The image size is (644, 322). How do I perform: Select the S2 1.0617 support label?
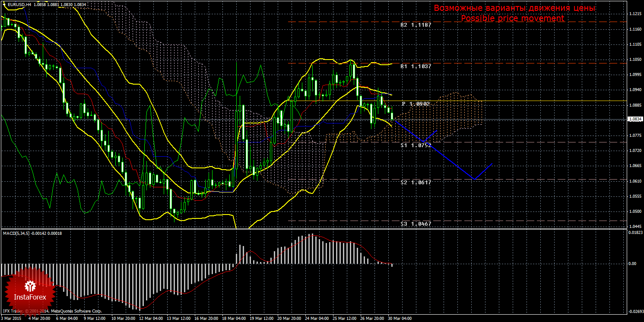click(x=416, y=183)
